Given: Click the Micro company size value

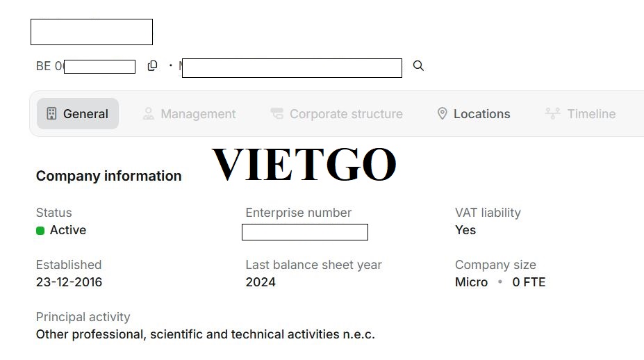Looking at the screenshot, I should 471,282.
